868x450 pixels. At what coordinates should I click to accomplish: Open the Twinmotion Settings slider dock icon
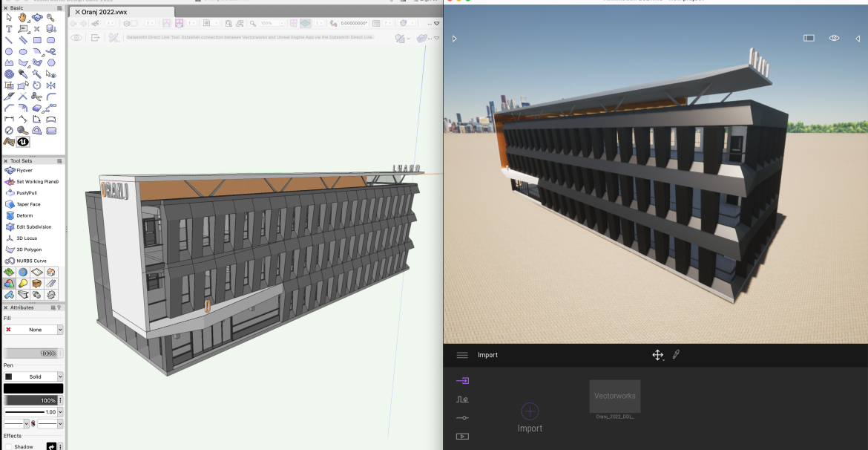click(x=462, y=418)
